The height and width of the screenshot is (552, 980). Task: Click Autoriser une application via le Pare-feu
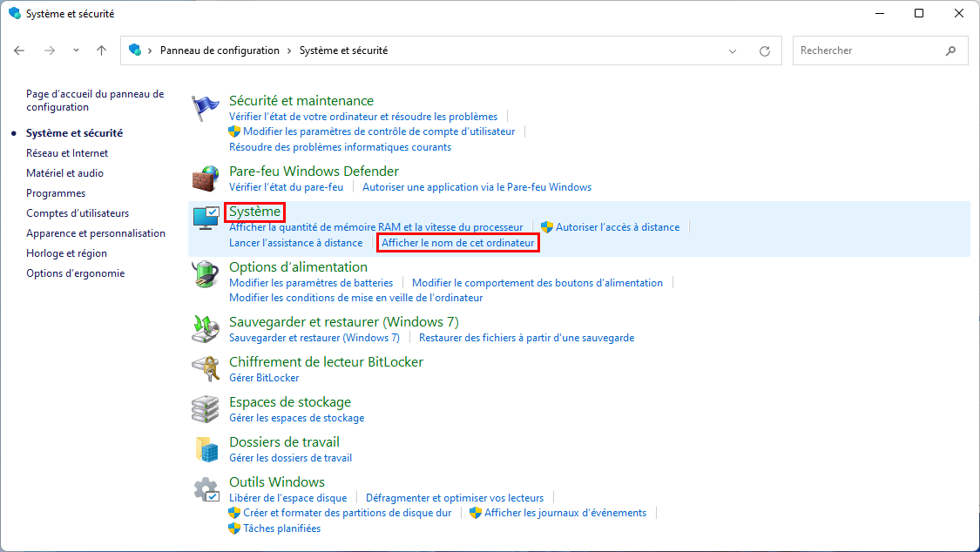(x=476, y=186)
